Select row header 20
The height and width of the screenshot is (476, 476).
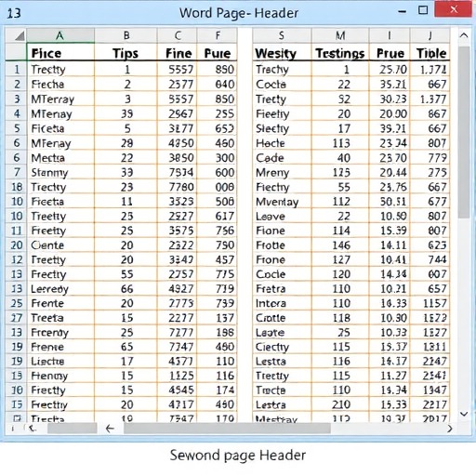[x=17, y=245]
